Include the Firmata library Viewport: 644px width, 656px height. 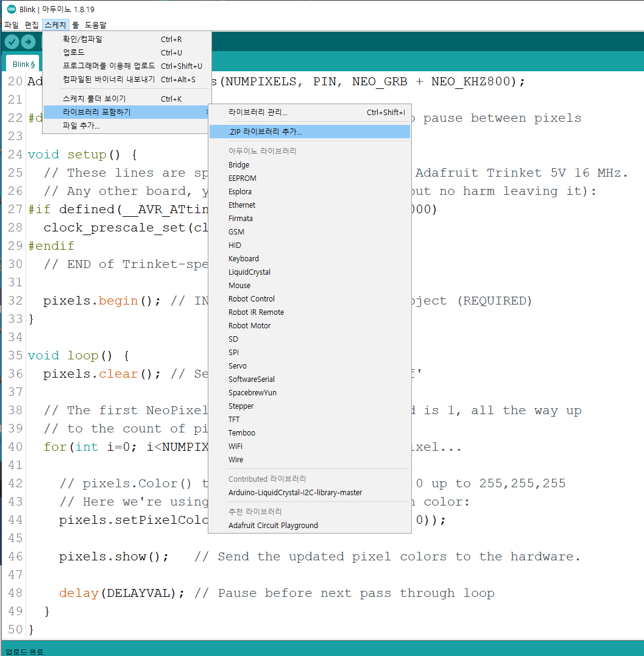pyautogui.click(x=310, y=219)
